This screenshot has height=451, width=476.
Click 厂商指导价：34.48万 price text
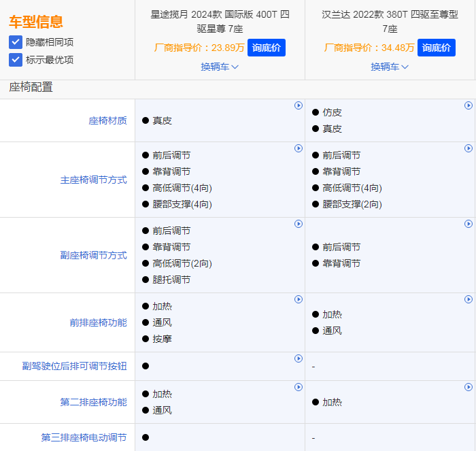coord(369,48)
